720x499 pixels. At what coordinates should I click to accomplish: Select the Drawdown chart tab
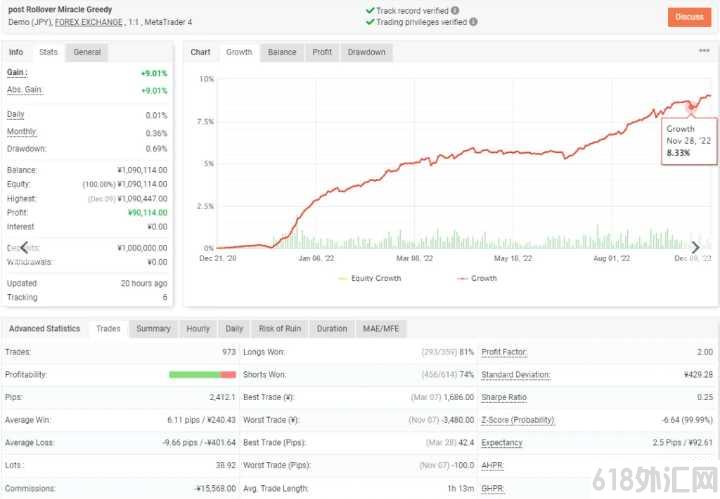point(366,52)
